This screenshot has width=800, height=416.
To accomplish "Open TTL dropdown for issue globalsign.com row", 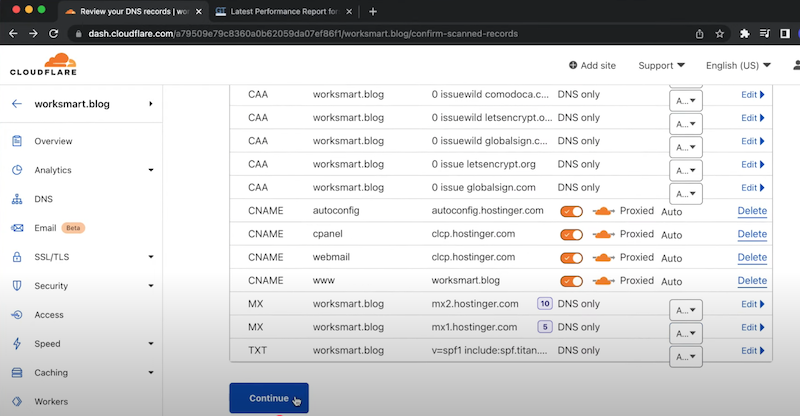I will coord(686,194).
